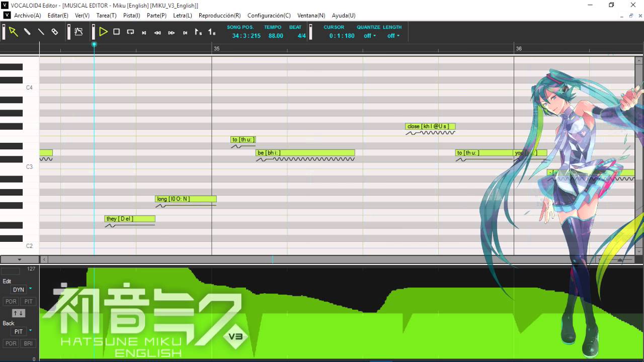The width and height of the screenshot is (644, 362).
Task: Click the rewind button
Action: (157, 33)
